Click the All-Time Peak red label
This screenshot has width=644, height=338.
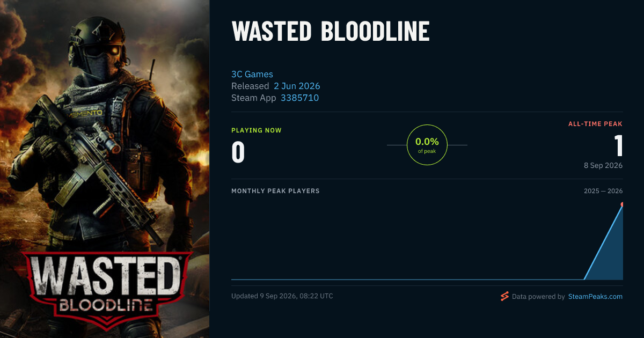(596, 124)
